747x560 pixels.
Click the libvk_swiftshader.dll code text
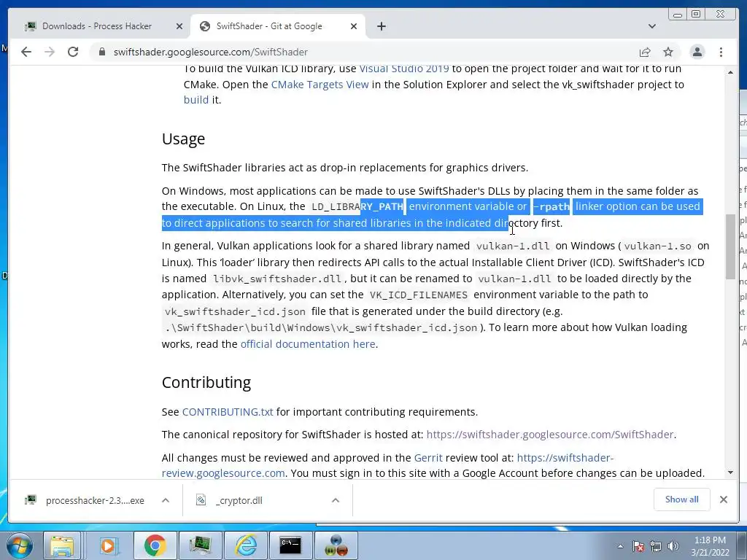click(276, 279)
